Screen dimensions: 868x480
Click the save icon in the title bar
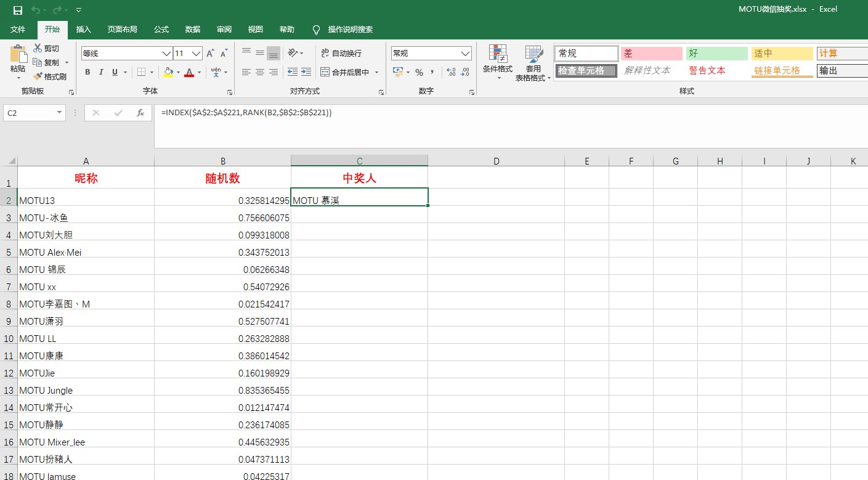pyautogui.click(x=18, y=10)
